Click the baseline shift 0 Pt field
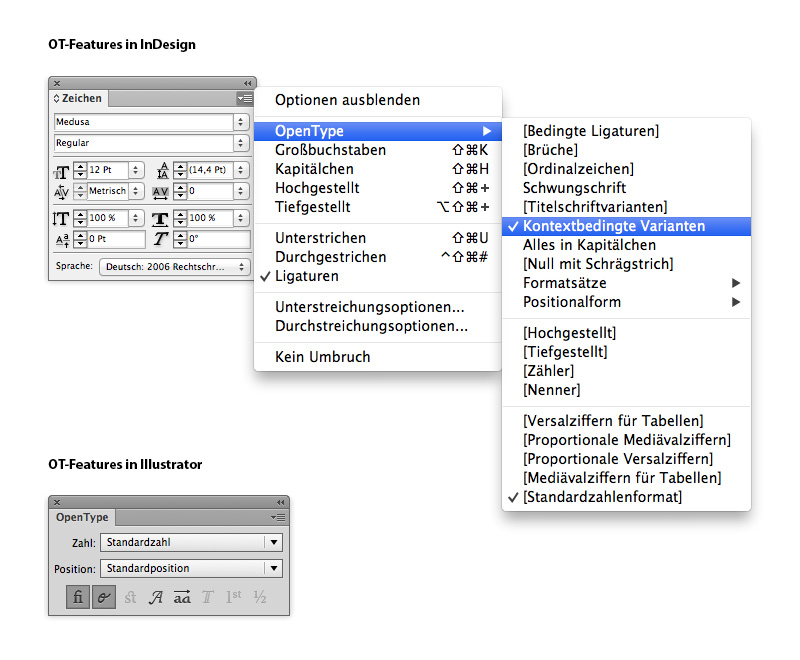Screen dimensions: 800x660 pyautogui.click(x=116, y=239)
